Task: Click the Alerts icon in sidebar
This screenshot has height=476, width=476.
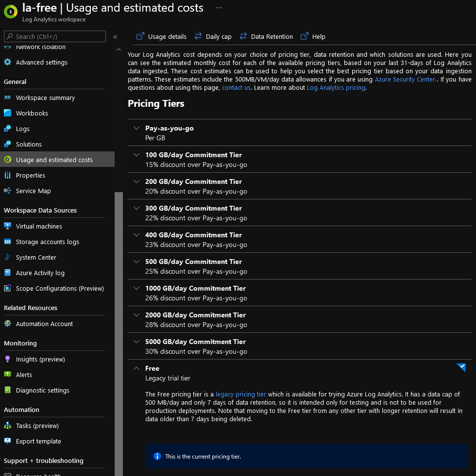Action: (x=8, y=375)
